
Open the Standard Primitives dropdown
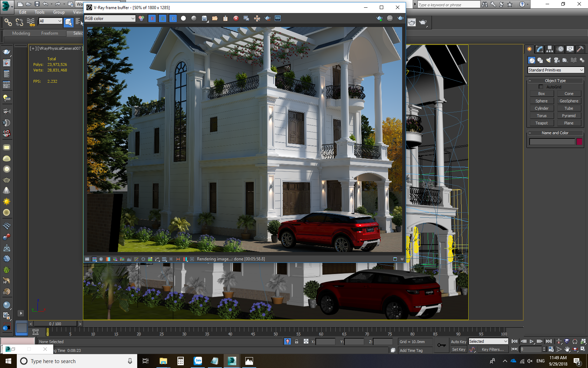coord(555,70)
